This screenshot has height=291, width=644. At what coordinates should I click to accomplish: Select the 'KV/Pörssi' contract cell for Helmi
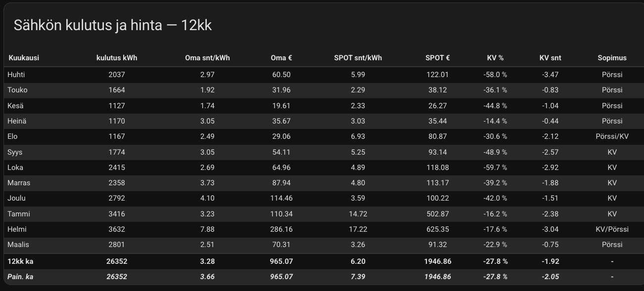point(612,229)
